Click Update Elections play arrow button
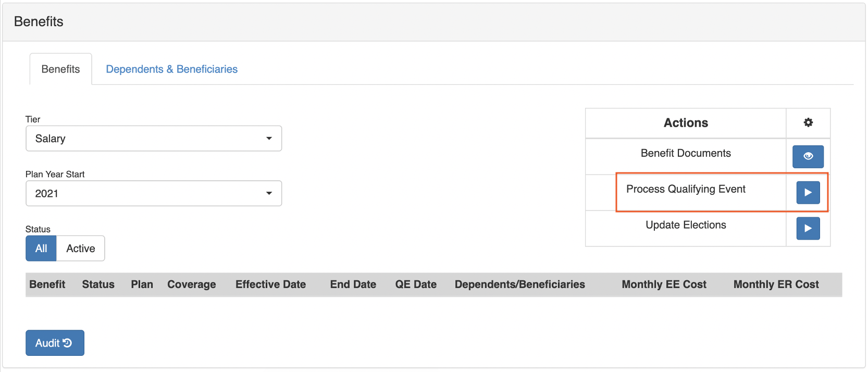 coord(808,228)
